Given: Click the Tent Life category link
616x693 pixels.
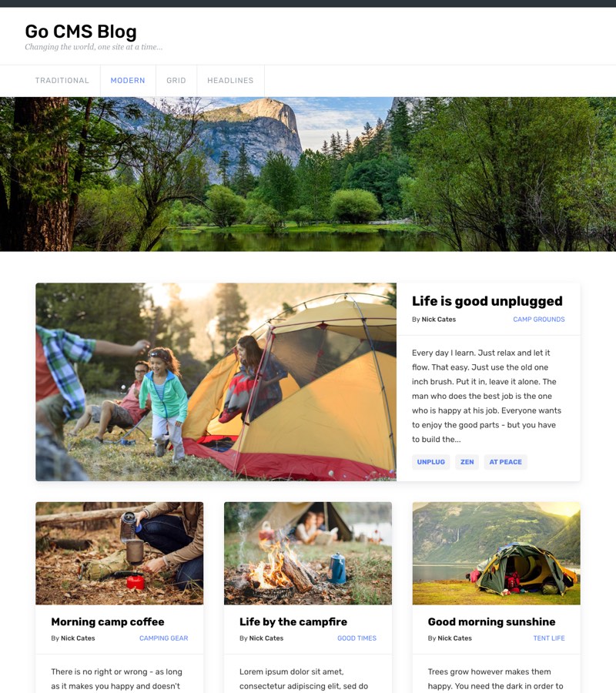Looking at the screenshot, I should coord(549,638).
